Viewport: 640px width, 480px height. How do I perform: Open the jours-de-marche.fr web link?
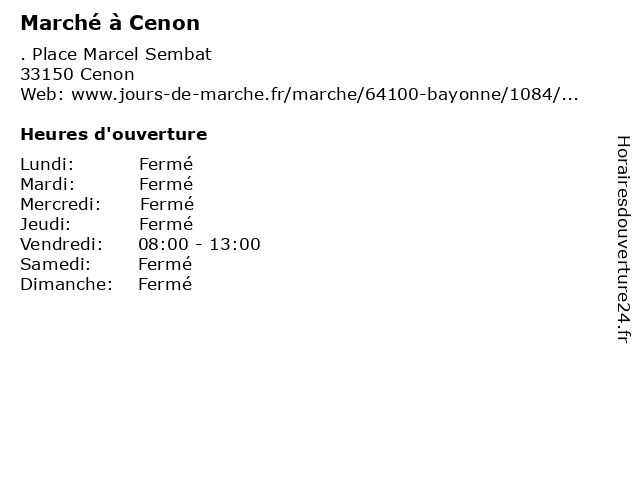pyautogui.click(x=325, y=94)
